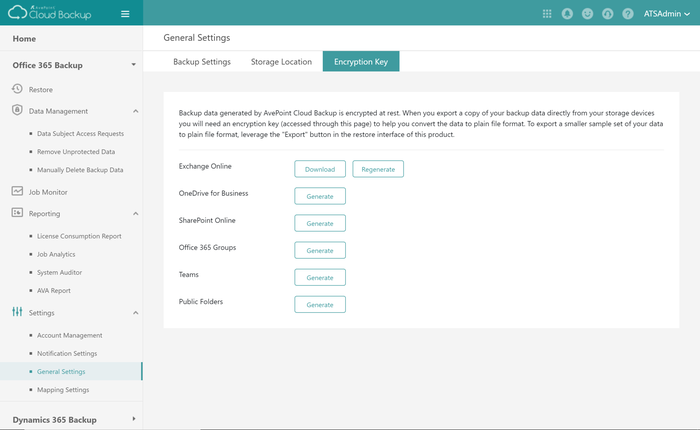Click the Settings sliders icon

click(17, 312)
